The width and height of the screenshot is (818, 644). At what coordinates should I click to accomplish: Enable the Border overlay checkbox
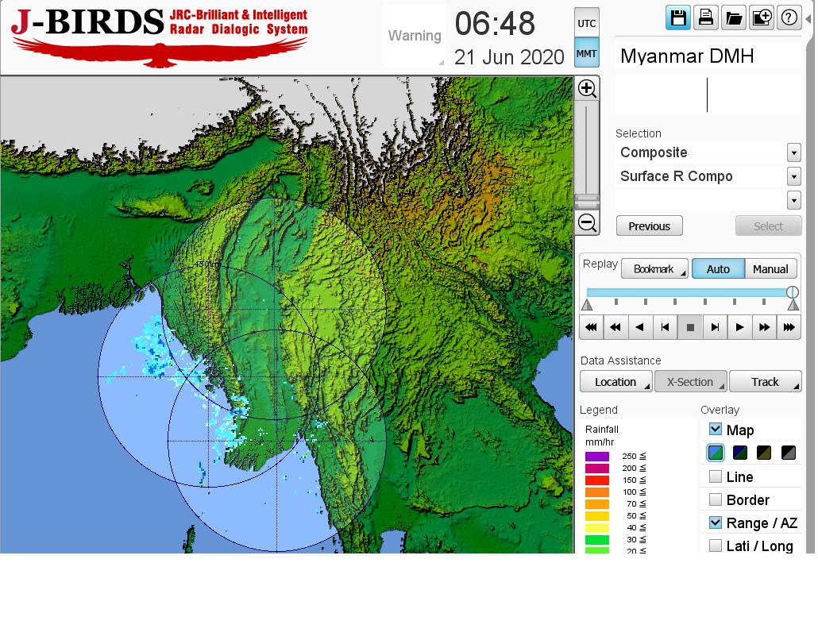click(716, 499)
